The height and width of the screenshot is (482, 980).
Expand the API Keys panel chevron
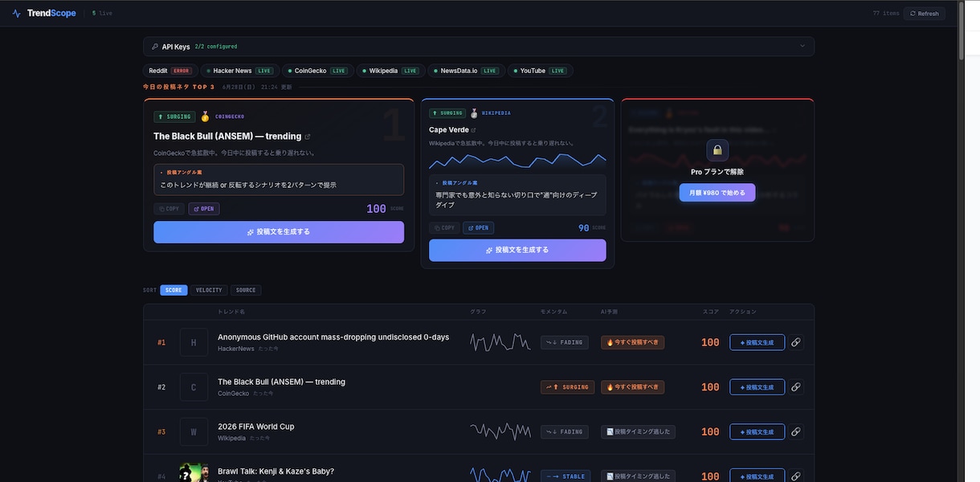point(802,47)
